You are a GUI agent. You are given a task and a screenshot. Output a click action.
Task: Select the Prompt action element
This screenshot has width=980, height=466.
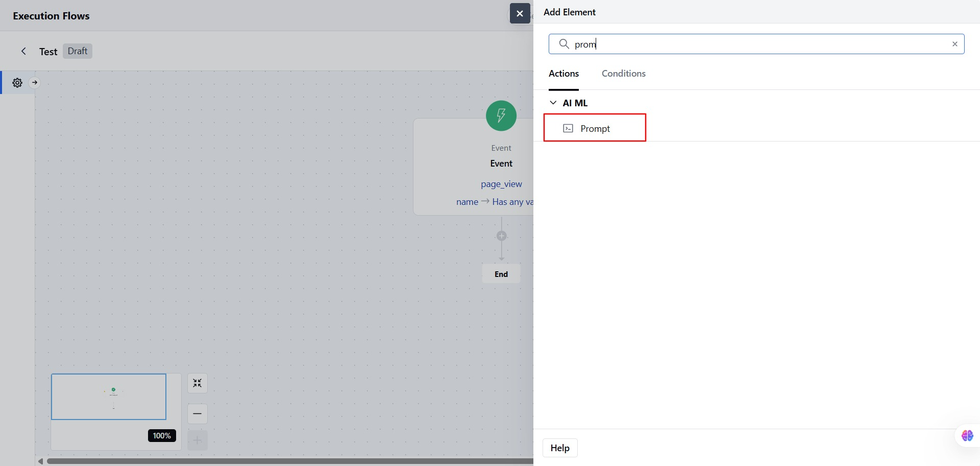[x=595, y=128]
